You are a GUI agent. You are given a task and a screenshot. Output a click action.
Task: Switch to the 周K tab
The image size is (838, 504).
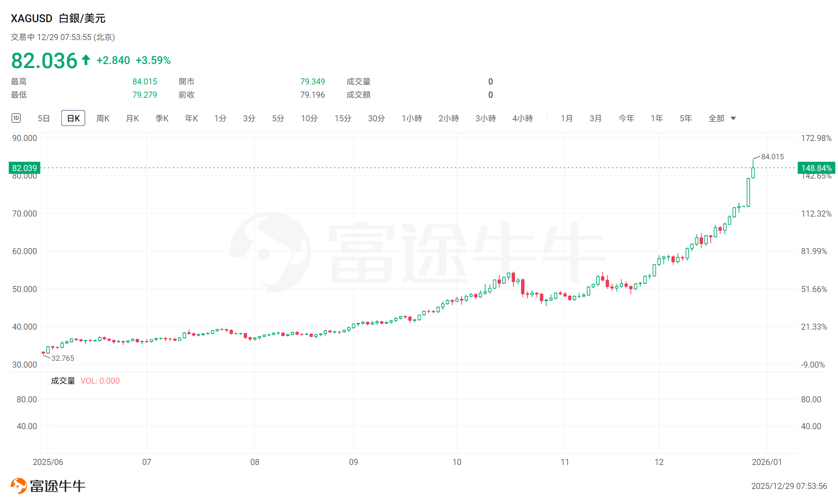(103, 118)
